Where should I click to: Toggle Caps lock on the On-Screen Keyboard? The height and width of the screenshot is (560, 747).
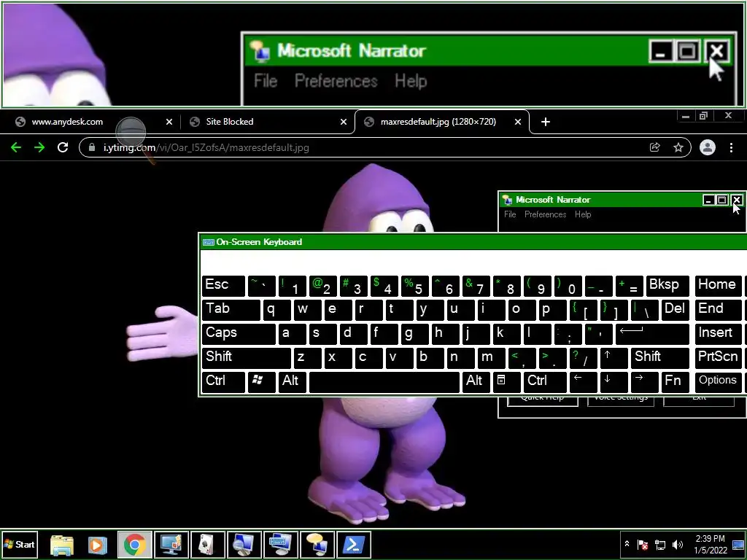pyautogui.click(x=239, y=334)
